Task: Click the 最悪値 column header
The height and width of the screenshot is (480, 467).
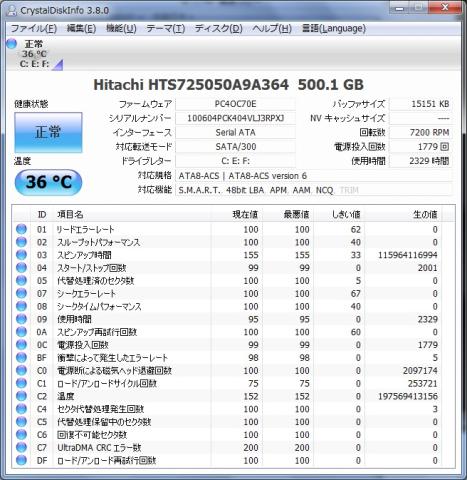Action: coord(288,214)
